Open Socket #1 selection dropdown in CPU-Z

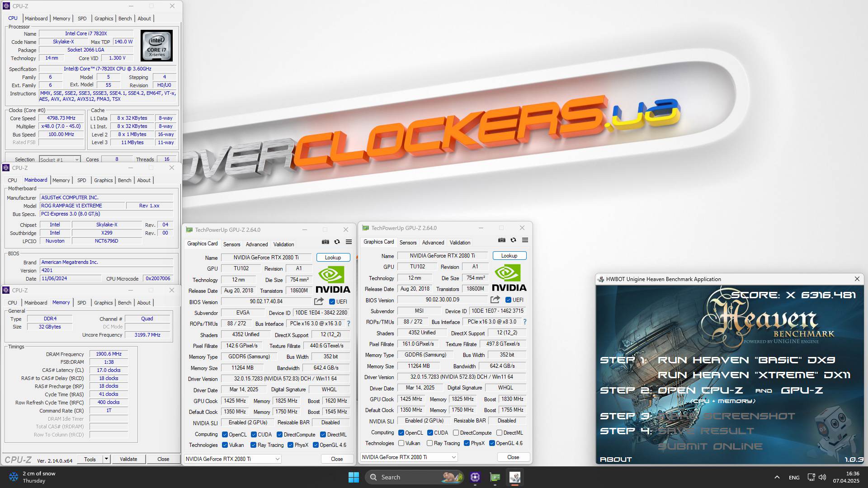[x=59, y=160]
